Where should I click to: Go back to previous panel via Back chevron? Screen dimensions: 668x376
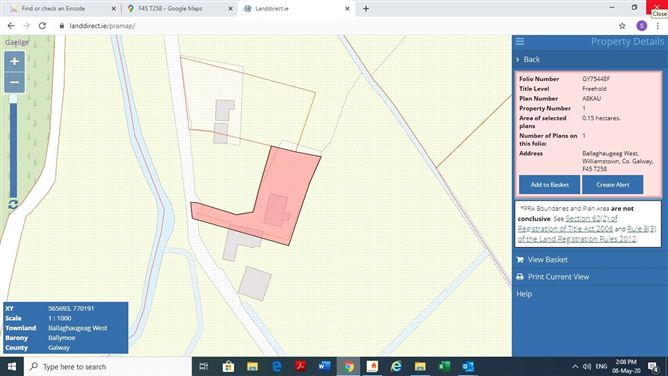click(528, 59)
